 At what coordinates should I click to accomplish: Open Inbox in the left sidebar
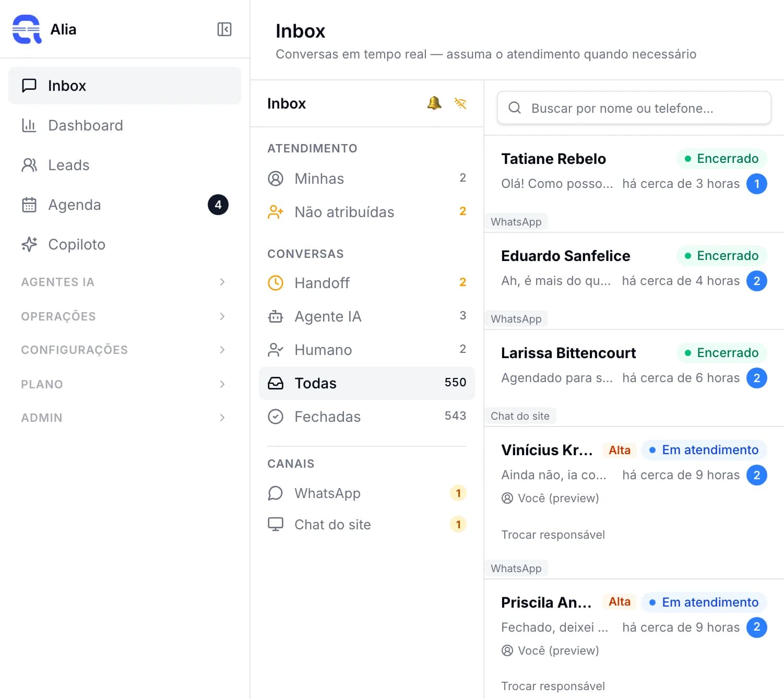tap(125, 86)
